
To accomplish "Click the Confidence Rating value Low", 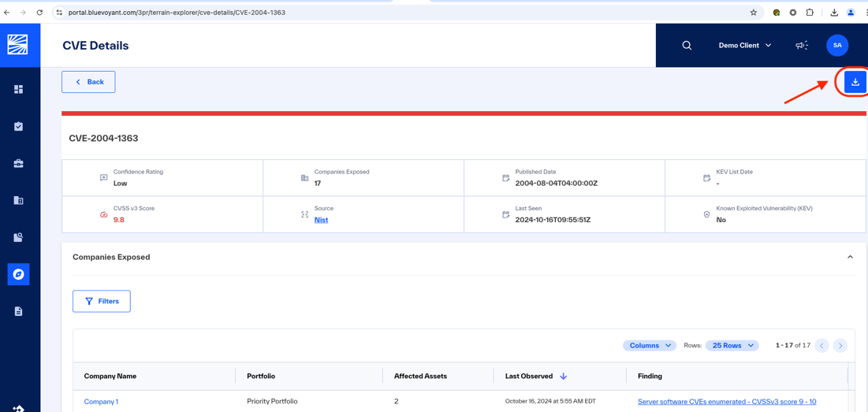I will coord(120,183).
